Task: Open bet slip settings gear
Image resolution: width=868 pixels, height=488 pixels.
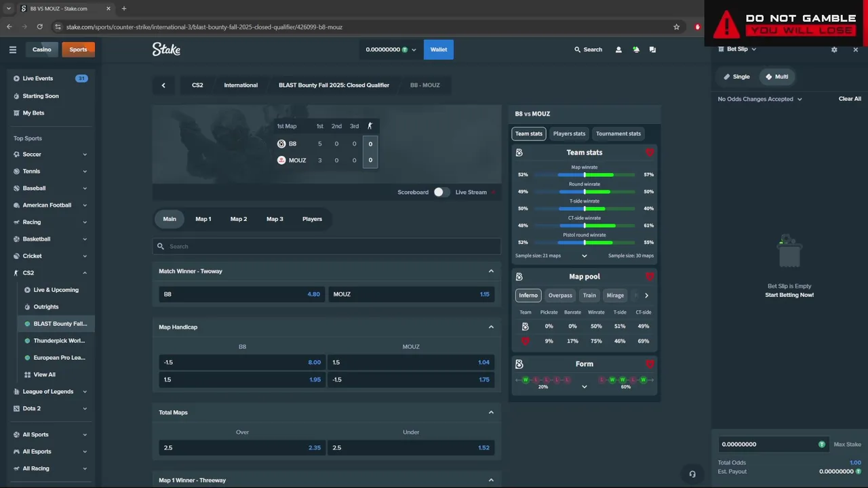Action: click(834, 49)
